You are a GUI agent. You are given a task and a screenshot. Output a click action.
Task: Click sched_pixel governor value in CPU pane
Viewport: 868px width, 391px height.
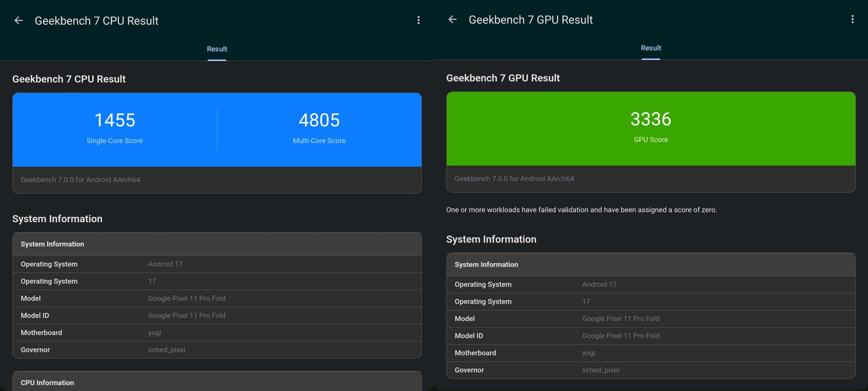point(166,350)
